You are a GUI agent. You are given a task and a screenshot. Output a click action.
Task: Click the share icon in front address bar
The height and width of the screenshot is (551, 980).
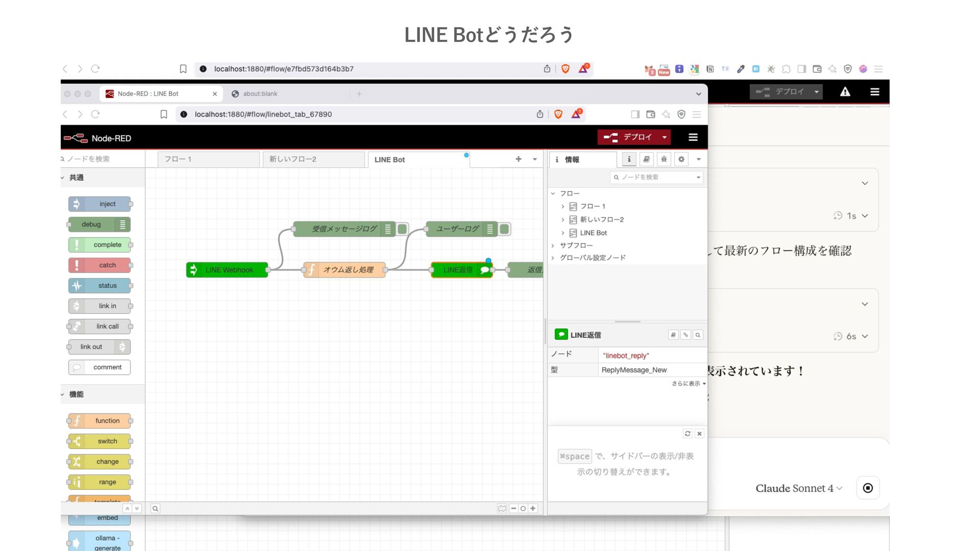pos(540,114)
